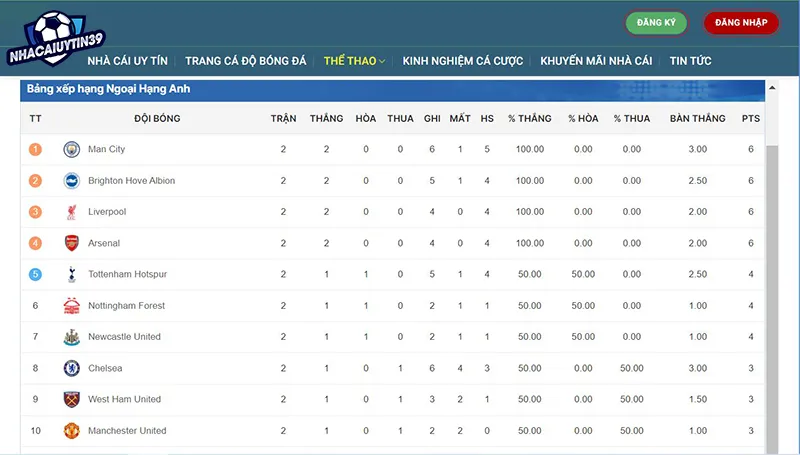Click the red ĐĂNG NHẬP button
This screenshot has height=455, width=800.
[741, 22]
